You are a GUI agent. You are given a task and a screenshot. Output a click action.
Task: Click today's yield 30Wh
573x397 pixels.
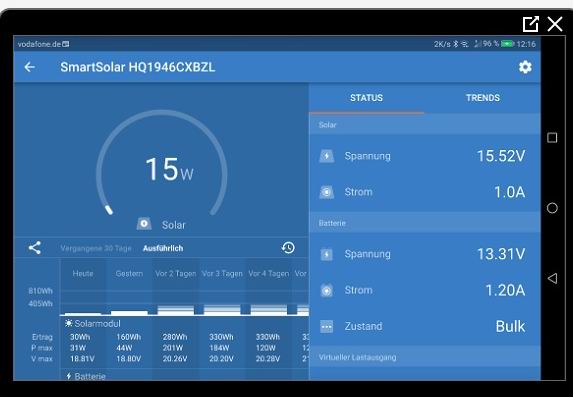coord(80,337)
